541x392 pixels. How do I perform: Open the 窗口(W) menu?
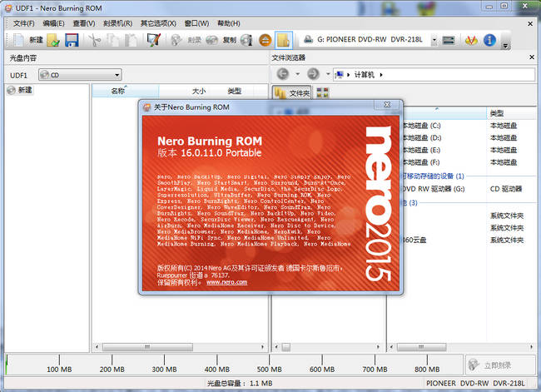196,23
